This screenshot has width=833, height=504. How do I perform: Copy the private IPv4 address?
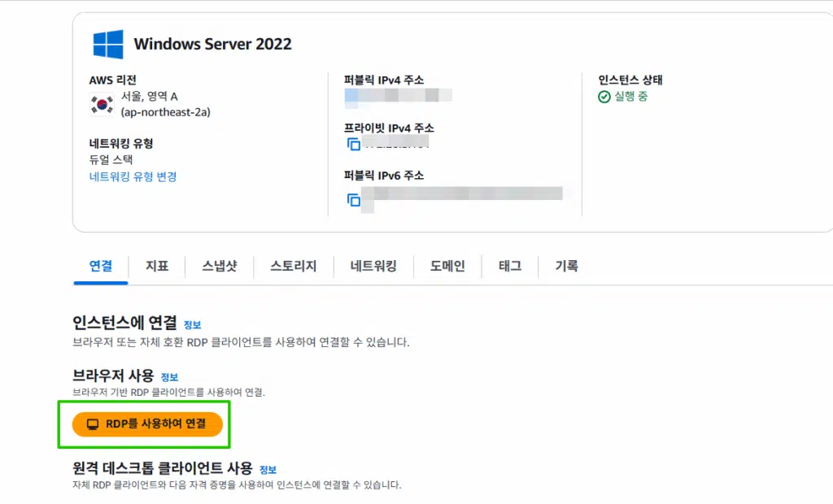[354, 145]
